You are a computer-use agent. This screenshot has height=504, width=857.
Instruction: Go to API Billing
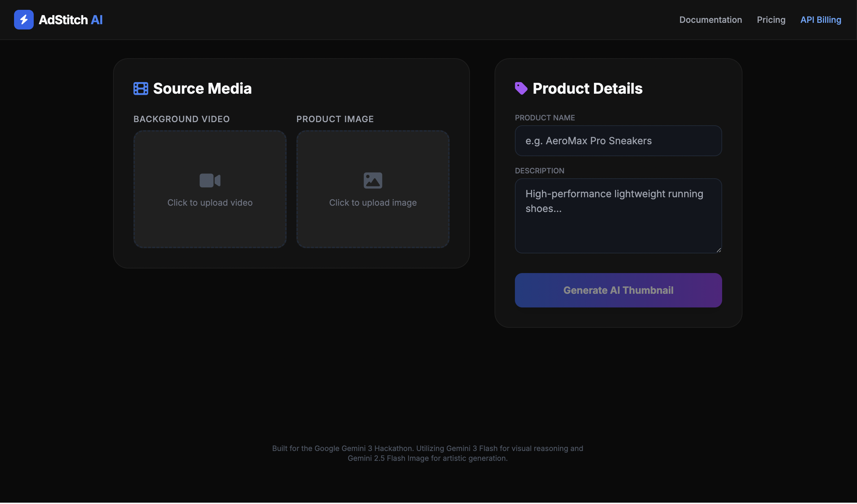tap(820, 20)
